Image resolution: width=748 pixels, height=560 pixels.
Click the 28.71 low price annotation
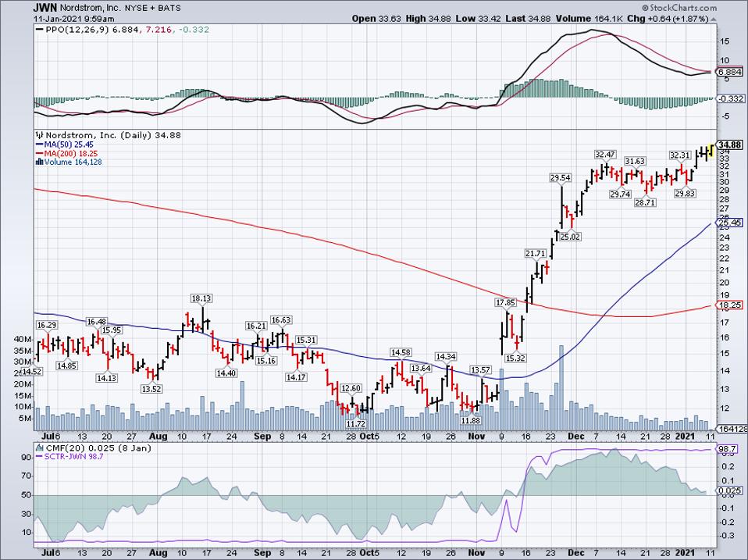coord(645,202)
